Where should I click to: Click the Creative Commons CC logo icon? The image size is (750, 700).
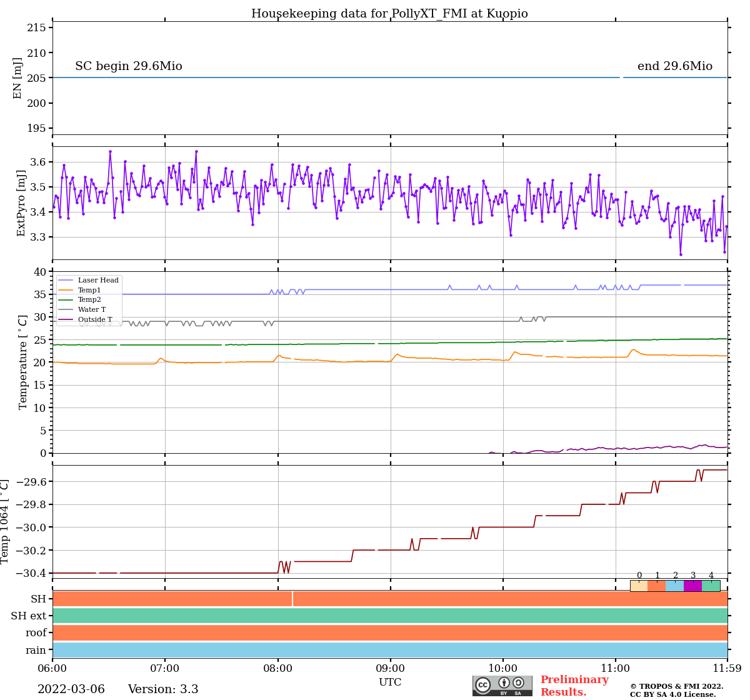pos(483,684)
